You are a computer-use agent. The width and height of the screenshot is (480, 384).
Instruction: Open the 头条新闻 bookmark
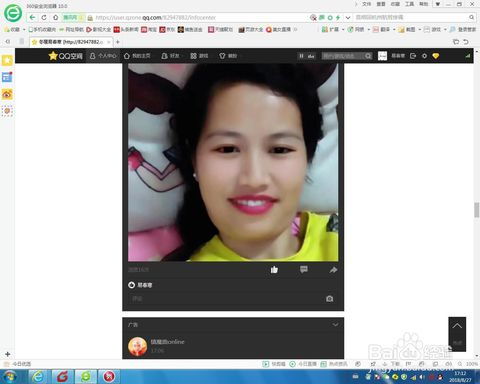click(x=126, y=29)
